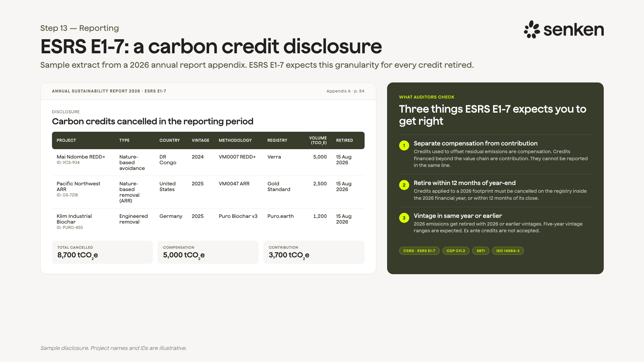This screenshot has width=644, height=362.
Task: Click the PROJECT column header
Action: click(66, 140)
